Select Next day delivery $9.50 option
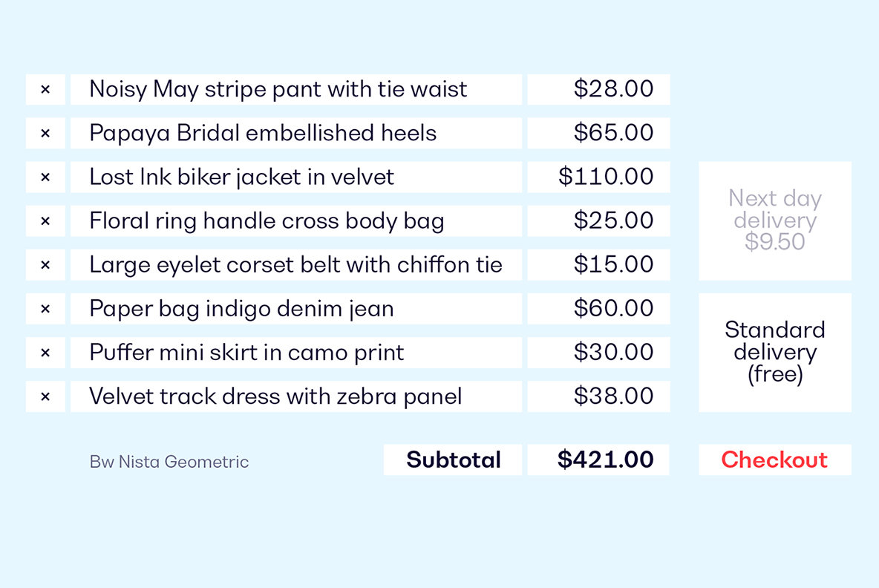The image size is (879, 588). [x=775, y=220]
